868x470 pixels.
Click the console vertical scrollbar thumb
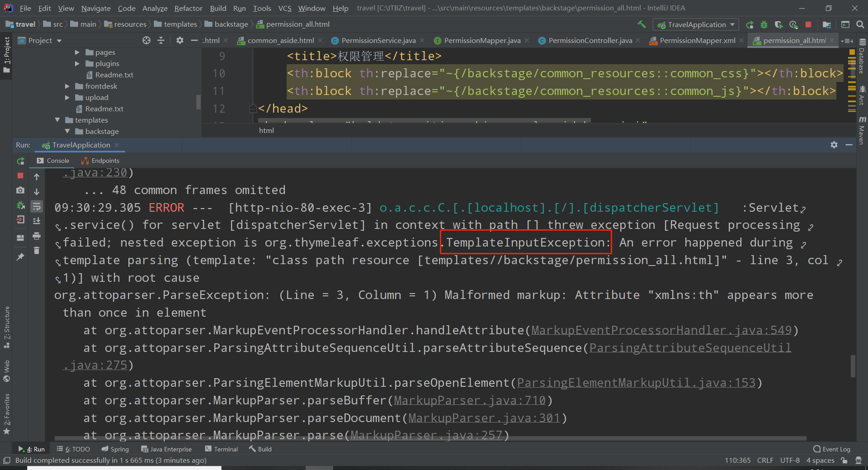point(853,366)
